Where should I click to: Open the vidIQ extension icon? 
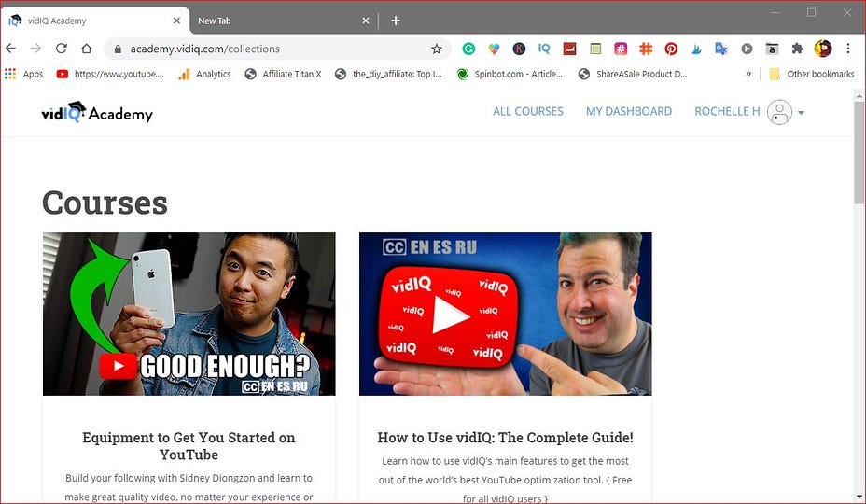[x=544, y=49]
